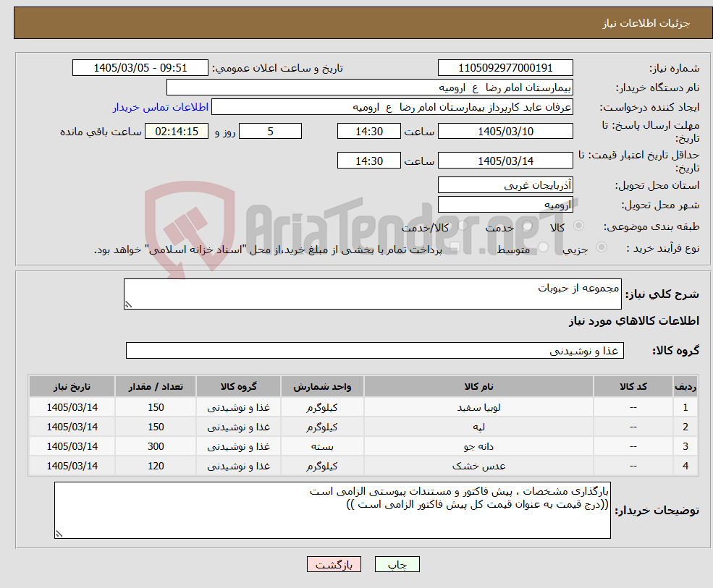The image size is (713, 588).
Task: Click the تاریخ نیاز column header
Action: click(72, 387)
